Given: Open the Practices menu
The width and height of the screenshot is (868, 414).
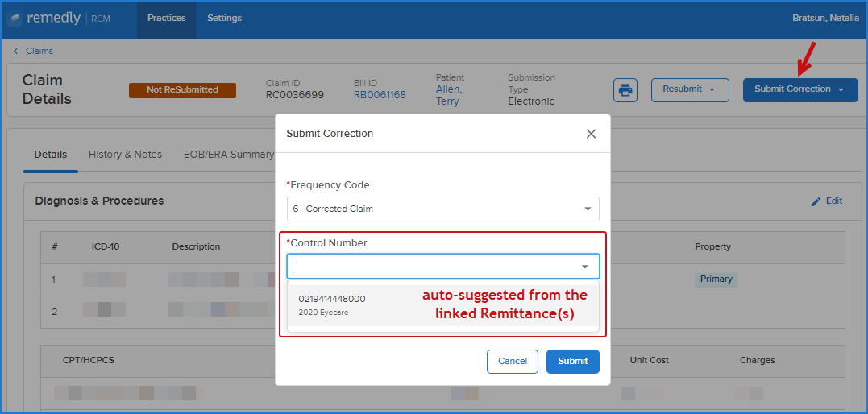Looking at the screenshot, I should (x=167, y=19).
